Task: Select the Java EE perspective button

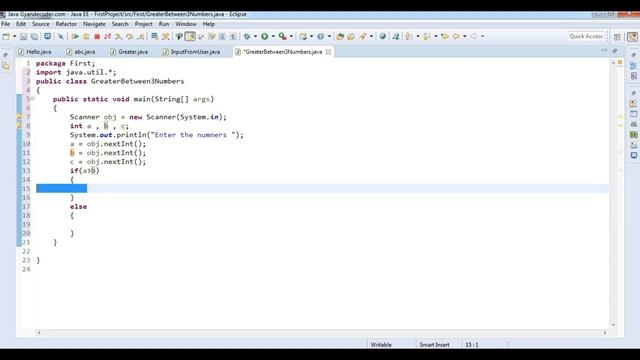Action: (x=632, y=37)
